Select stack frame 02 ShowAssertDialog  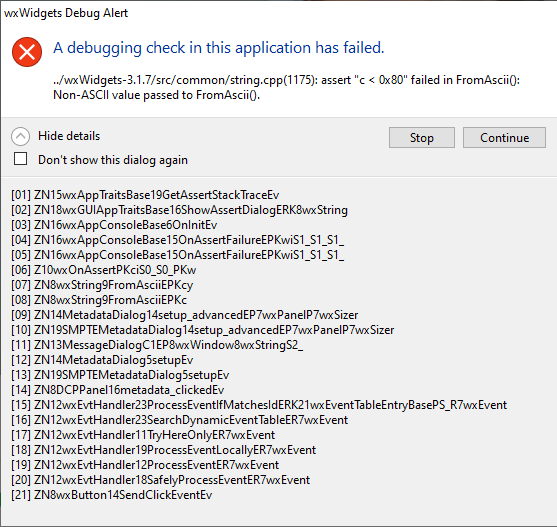coord(179,210)
